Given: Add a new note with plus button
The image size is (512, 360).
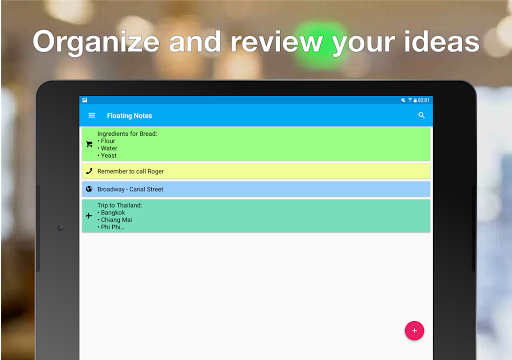Looking at the screenshot, I should (x=414, y=331).
